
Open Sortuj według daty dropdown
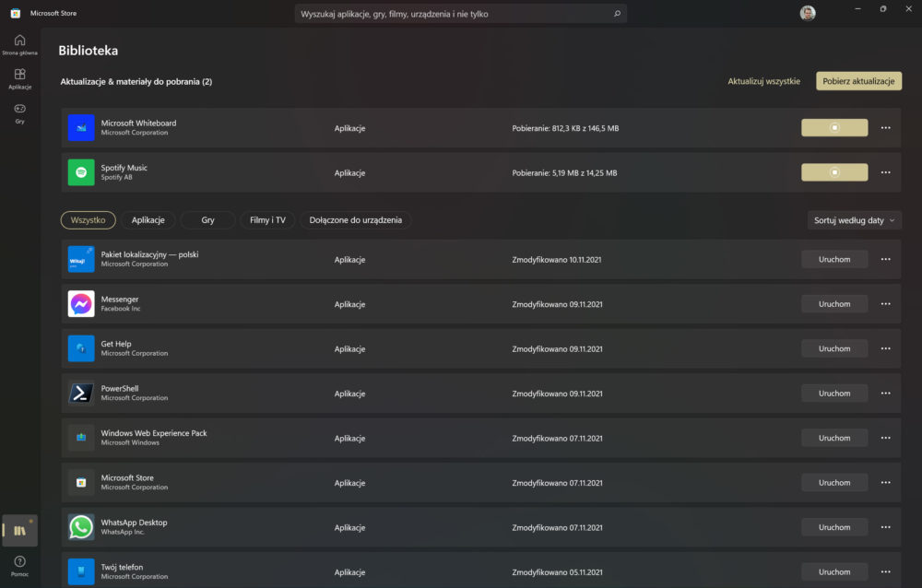[x=855, y=220]
